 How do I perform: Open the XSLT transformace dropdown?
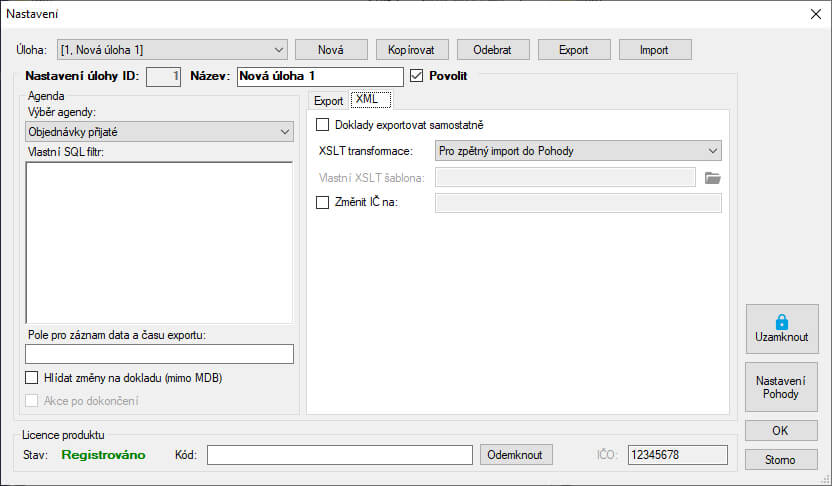click(x=712, y=151)
